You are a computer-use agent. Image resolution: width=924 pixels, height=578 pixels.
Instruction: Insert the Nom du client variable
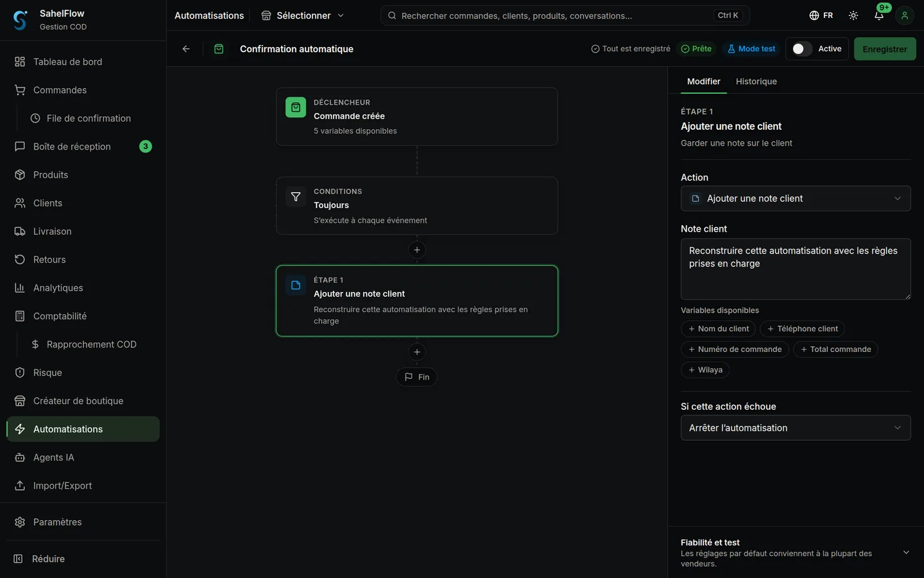(x=719, y=329)
